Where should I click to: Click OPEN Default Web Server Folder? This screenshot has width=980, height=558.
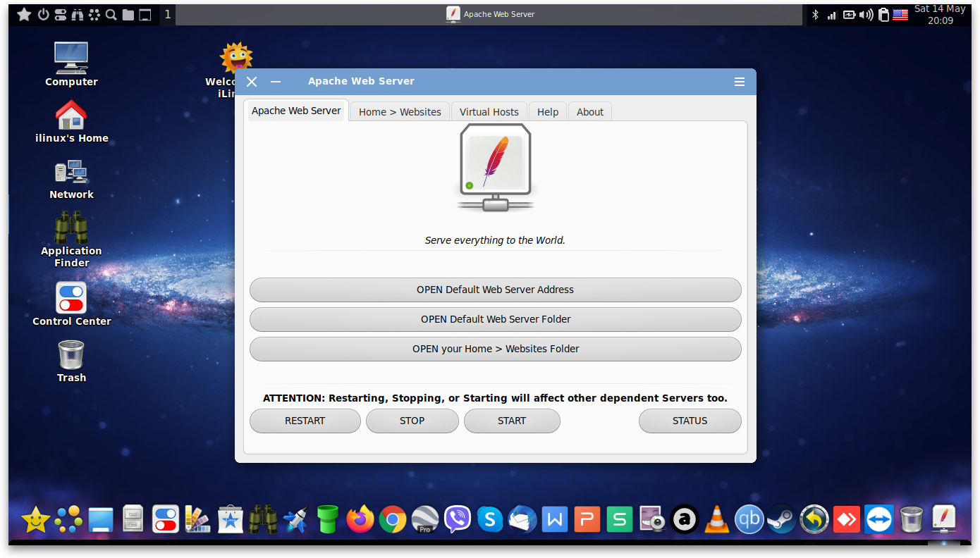point(495,319)
